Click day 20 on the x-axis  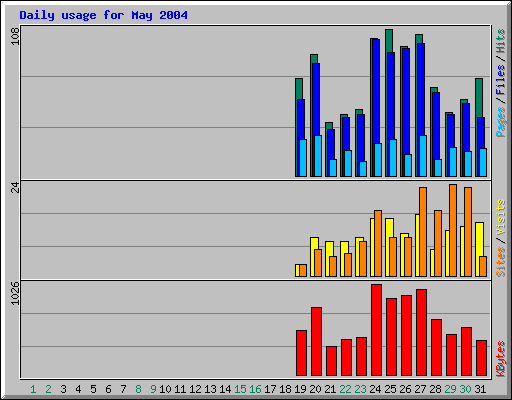(x=315, y=389)
